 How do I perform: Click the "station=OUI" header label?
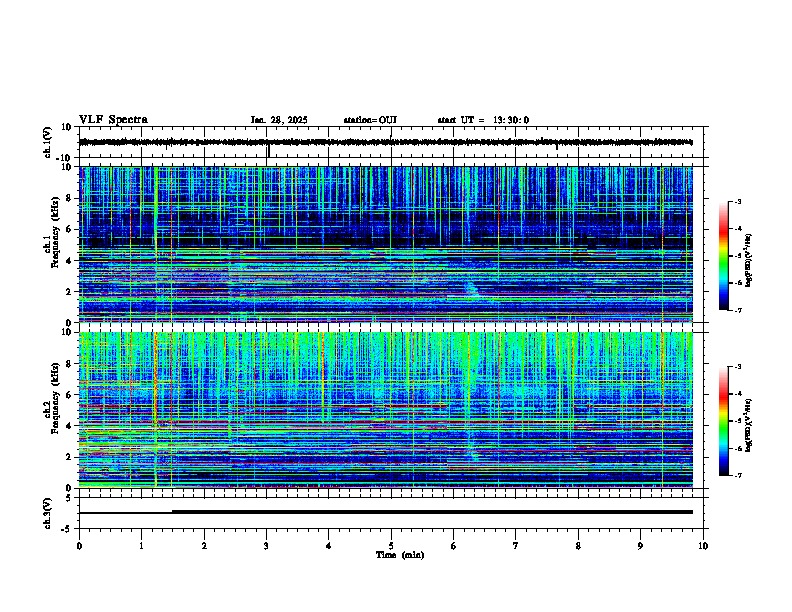(370, 120)
